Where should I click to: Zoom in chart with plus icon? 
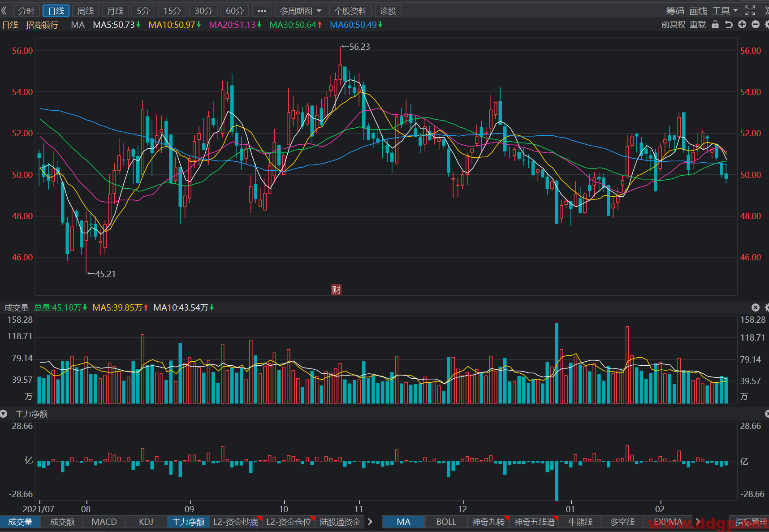coord(742,25)
